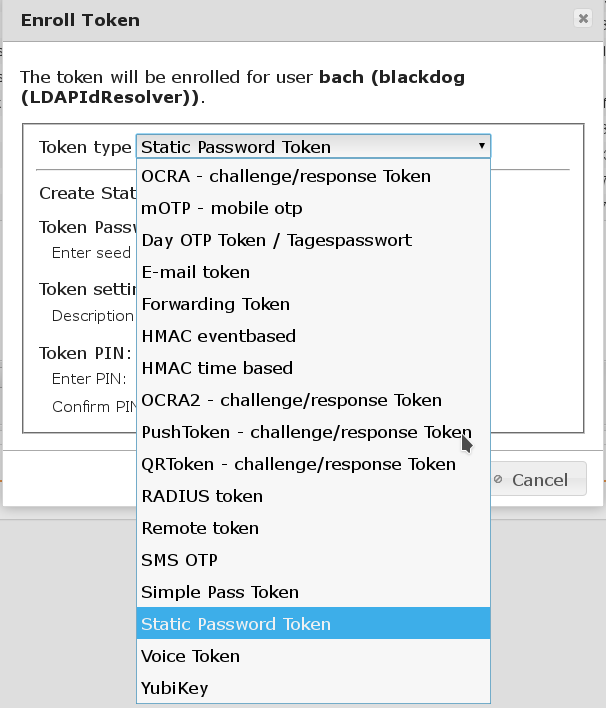
Task: Choose QRToken - challenge/response Token
Action: pyautogui.click(x=298, y=464)
